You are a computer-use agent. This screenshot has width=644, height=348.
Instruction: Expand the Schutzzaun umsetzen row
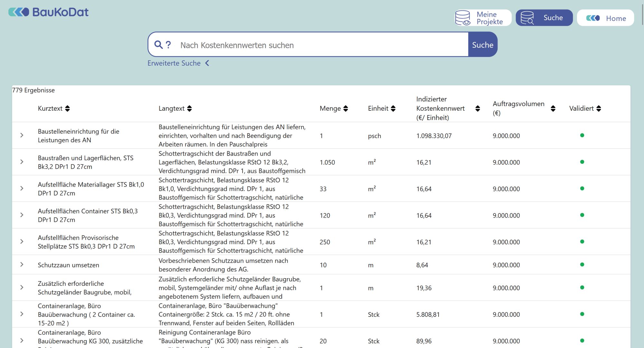click(22, 264)
